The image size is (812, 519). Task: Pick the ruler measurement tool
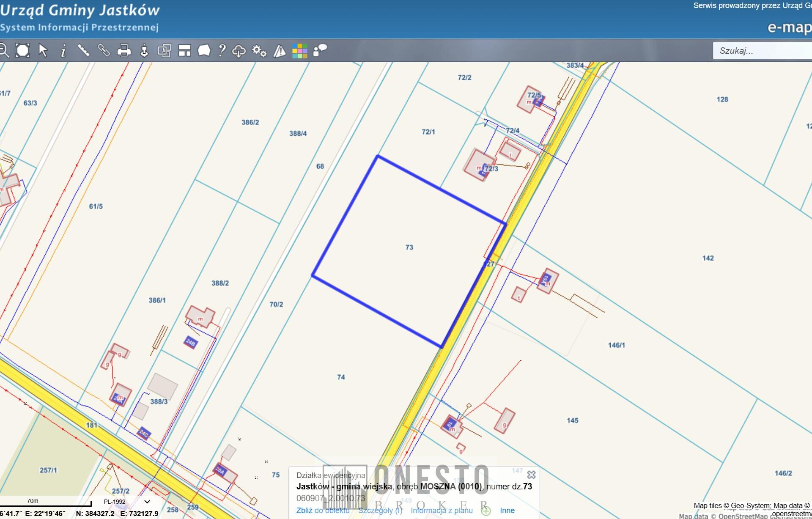83,50
